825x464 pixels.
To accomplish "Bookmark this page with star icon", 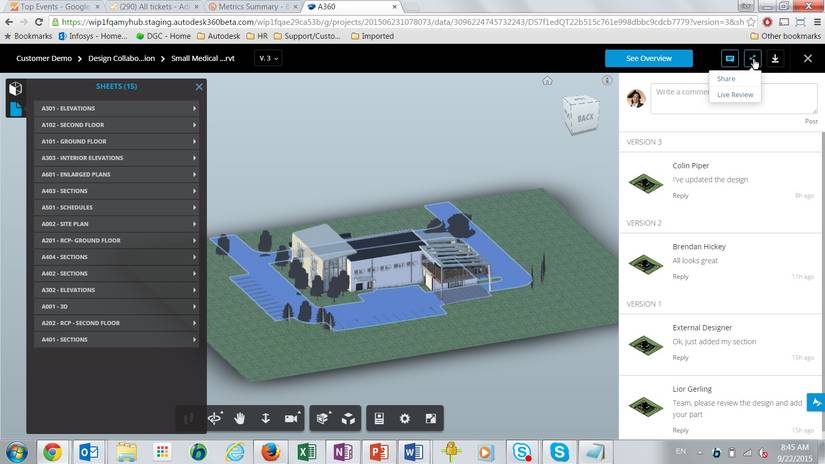I will (x=751, y=22).
